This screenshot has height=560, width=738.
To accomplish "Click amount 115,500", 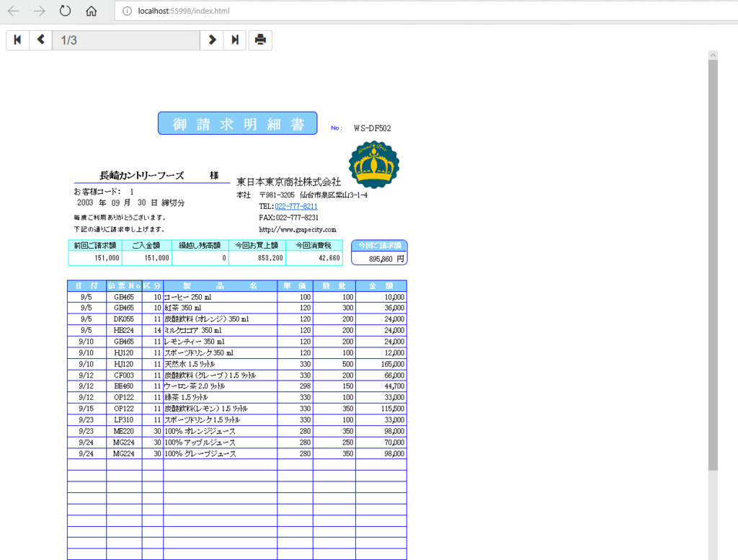I will click(393, 409).
